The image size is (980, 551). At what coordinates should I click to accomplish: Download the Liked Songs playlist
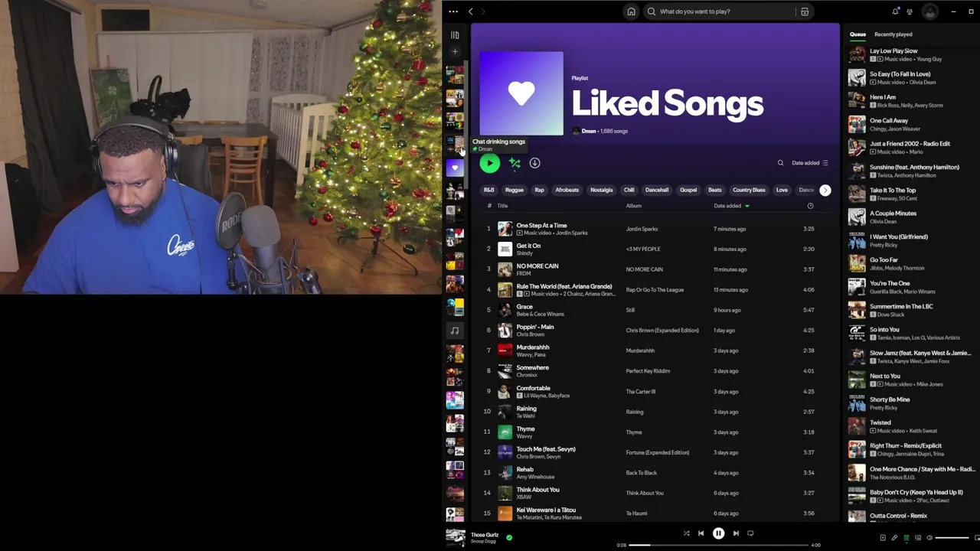[535, 163]
